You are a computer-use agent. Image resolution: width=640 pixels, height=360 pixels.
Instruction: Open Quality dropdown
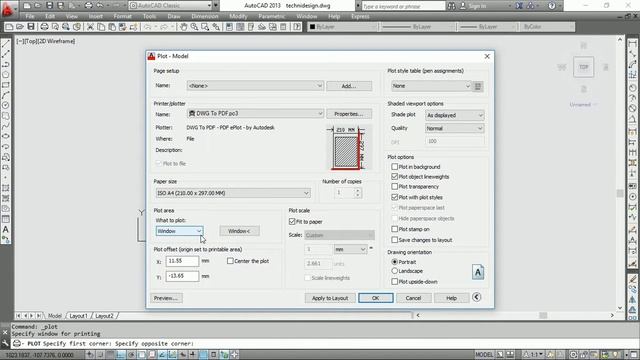click(454, 128)
